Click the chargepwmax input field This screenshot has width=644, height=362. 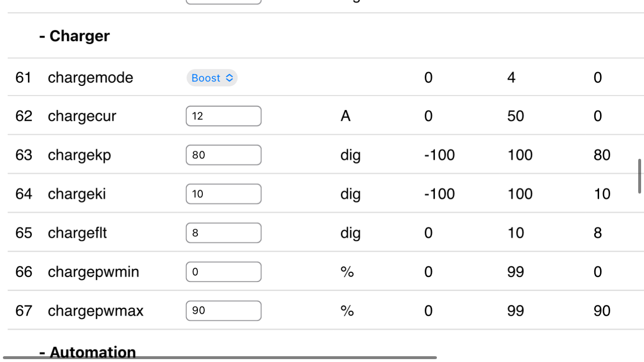(224, 311)
